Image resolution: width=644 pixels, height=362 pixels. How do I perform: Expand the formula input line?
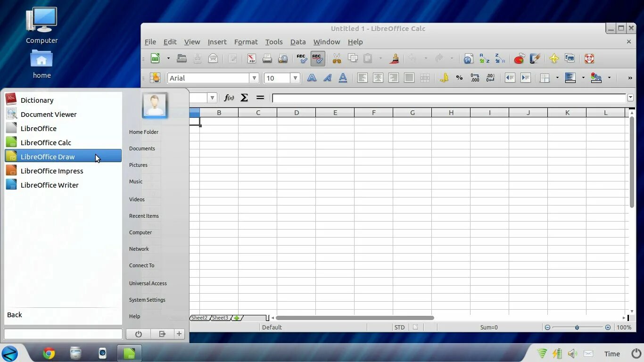click(630, 98)
